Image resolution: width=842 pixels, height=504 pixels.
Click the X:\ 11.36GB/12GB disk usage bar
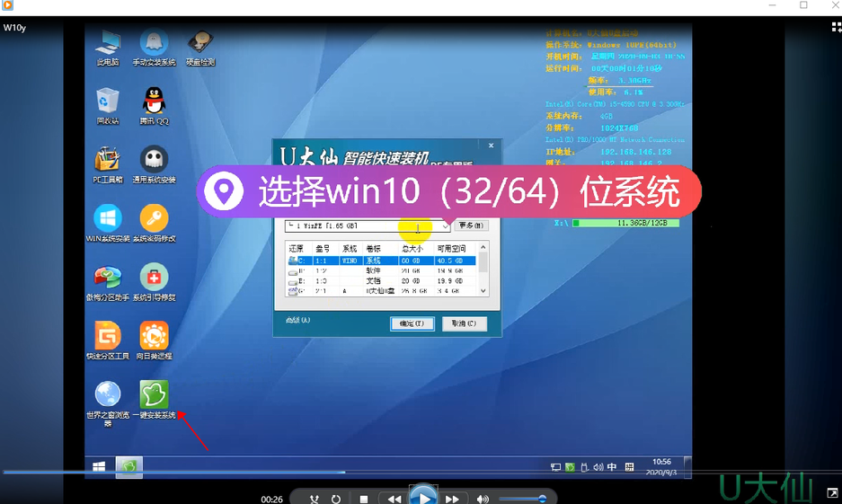(625, 223)
